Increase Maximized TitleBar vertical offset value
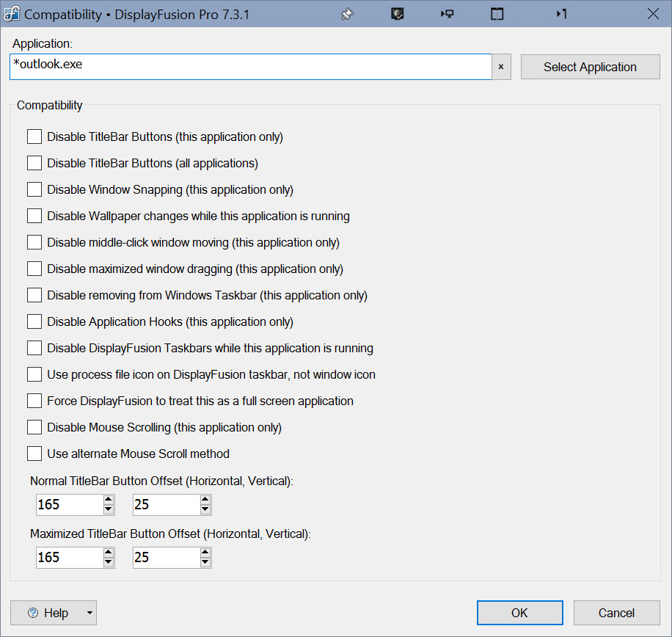Image resolution: width=672 pixels, height=637 pixels. click(x=205, y=553)
